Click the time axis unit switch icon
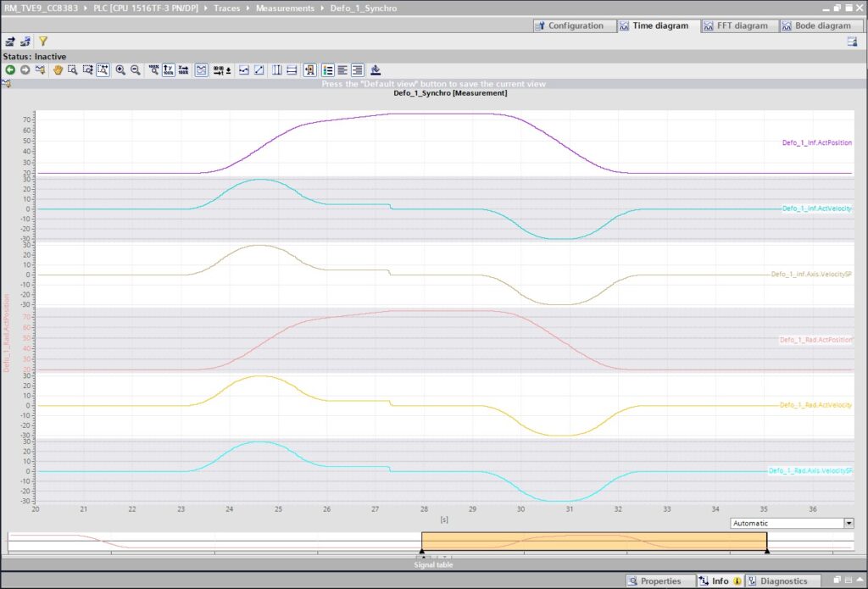 (222, 69)
